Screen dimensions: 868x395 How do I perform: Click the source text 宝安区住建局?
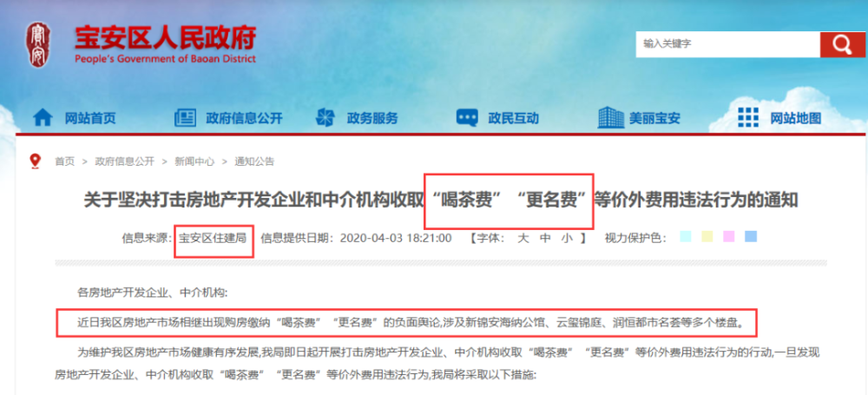[x=213, y=238]
